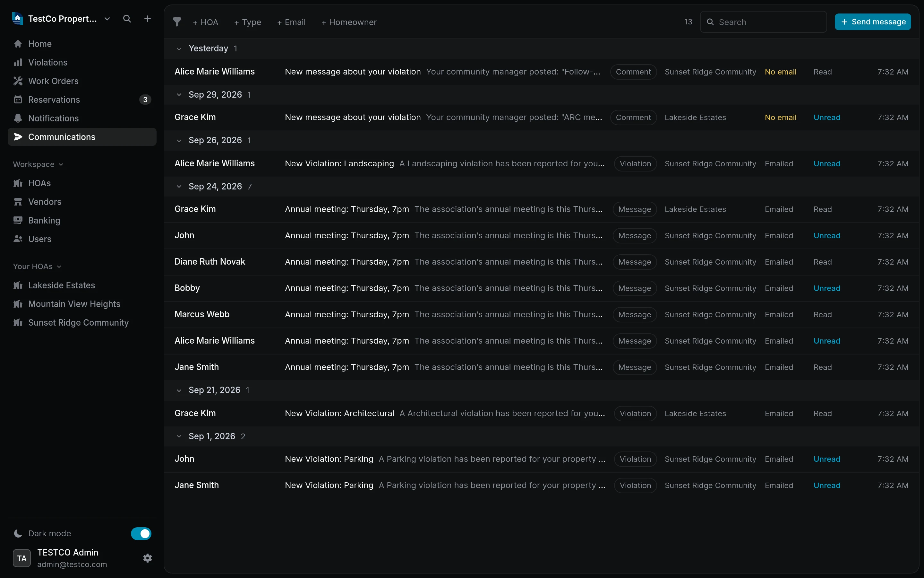Click Violation tag on the Landscaping row
Viewport: 924px width, 578px height.
pos(635,164)
